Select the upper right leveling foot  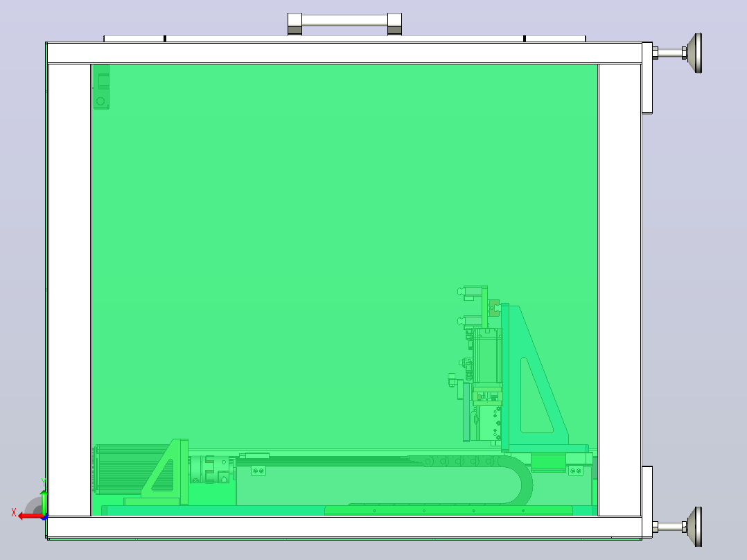pyautogui.click(x=678, y=53)
